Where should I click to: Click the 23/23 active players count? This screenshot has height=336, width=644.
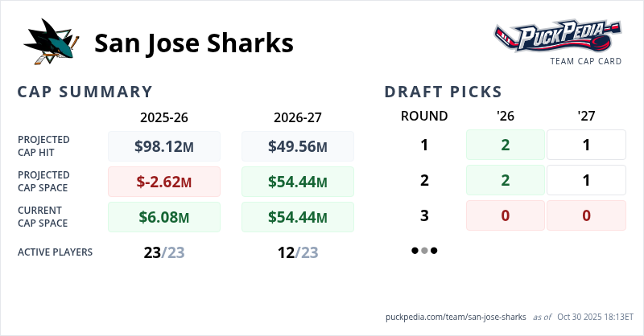(x=164, y=252)
